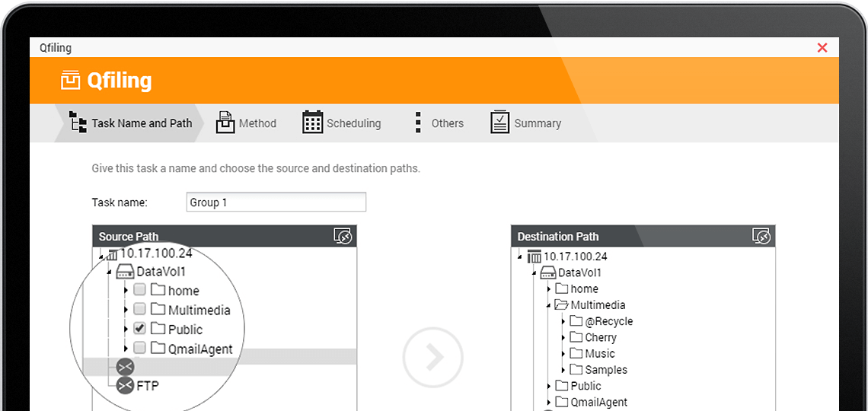Expand the QmailAgent folder in Destination Path
Image resolution: width=868 pixels, height=411 pixels.
pos(548,402)
